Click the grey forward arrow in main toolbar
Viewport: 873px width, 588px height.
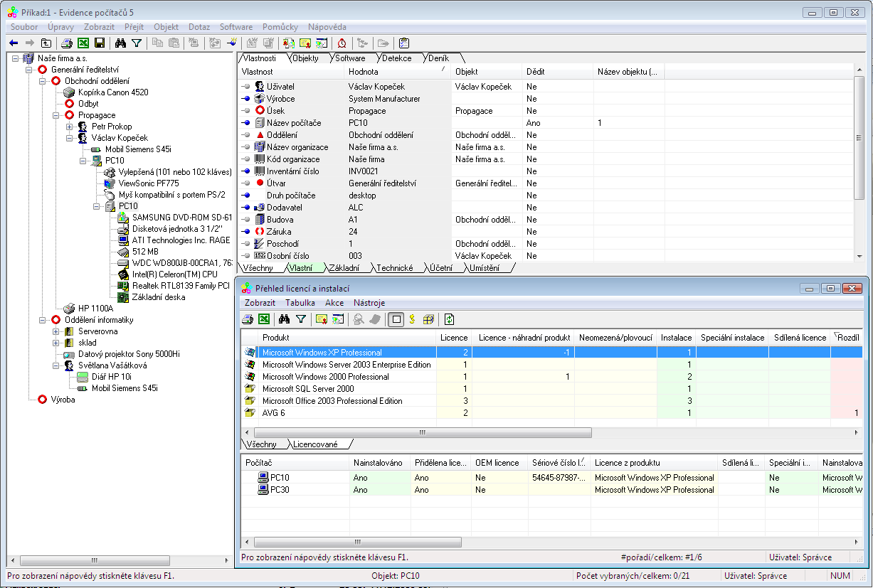click(x=29, y=43)
